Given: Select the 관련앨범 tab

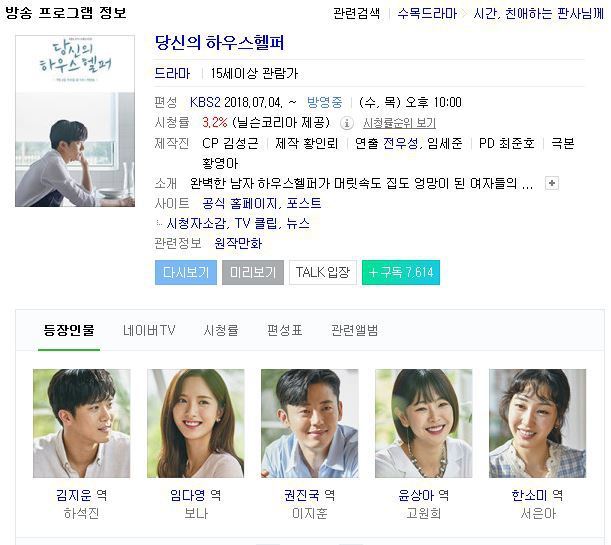Looking at the screenshot, I should pos(354,330).
